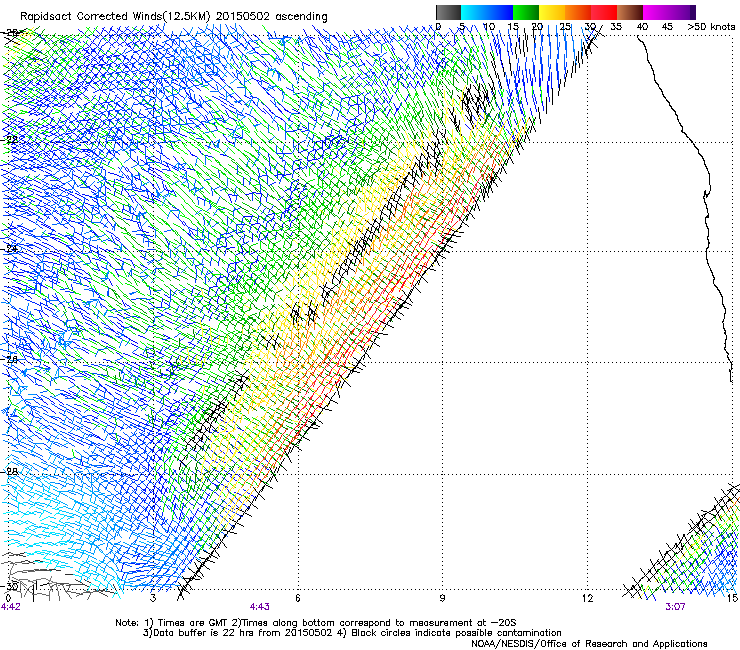Click the '10' legend scale label

click(489, 27)
